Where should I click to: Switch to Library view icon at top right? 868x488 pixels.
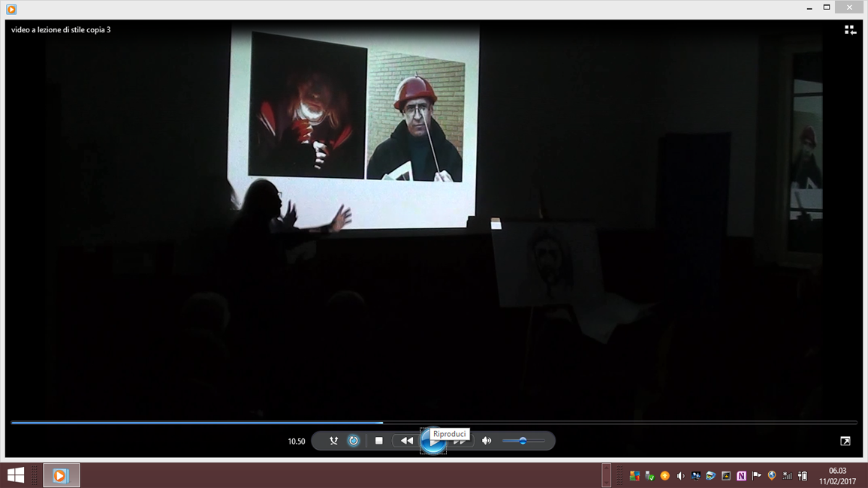[850, 30]
